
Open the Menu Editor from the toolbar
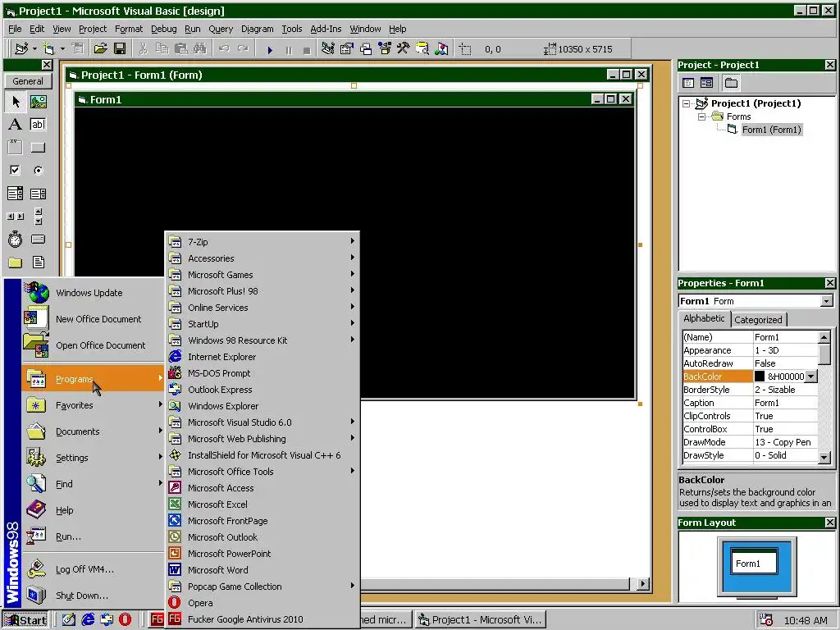click(78, 49)
